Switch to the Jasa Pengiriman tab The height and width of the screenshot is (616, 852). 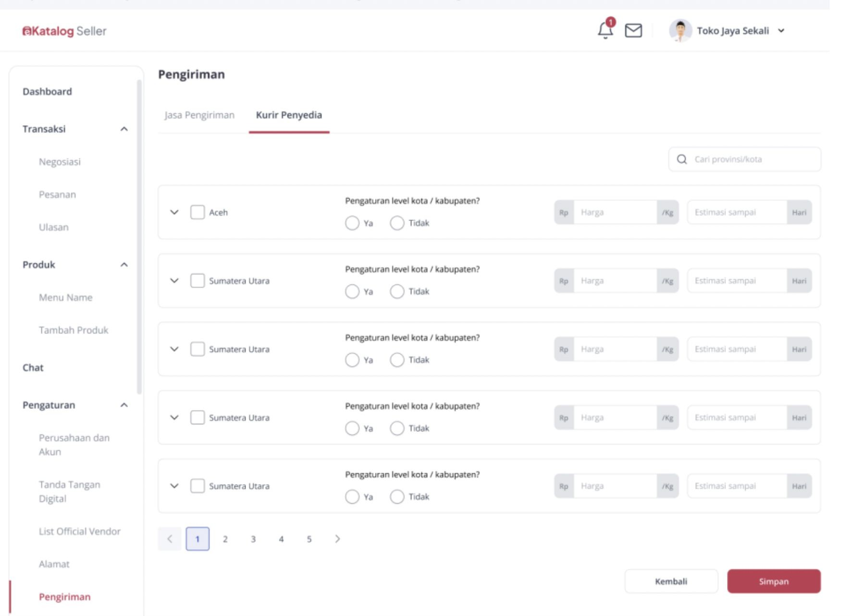tap(199, 115)
